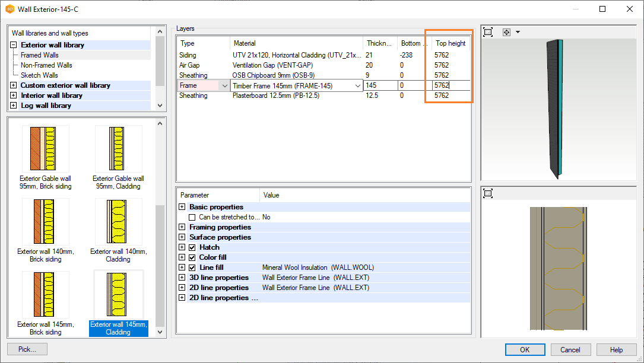The width and height of the screenshot is (644, 363).
Task: Select Exterior wall 145mm Brick siding thumbnail
Action: click(x=46, y=295)
